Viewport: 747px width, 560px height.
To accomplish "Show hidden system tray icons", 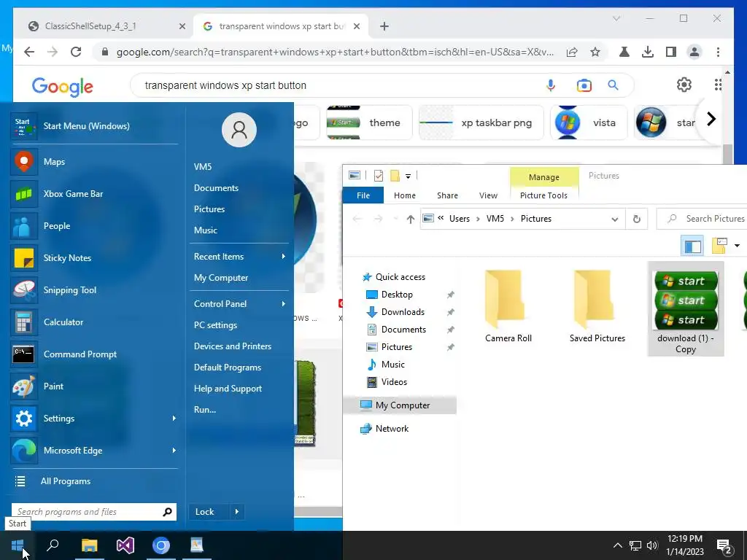I will (617, 545).
